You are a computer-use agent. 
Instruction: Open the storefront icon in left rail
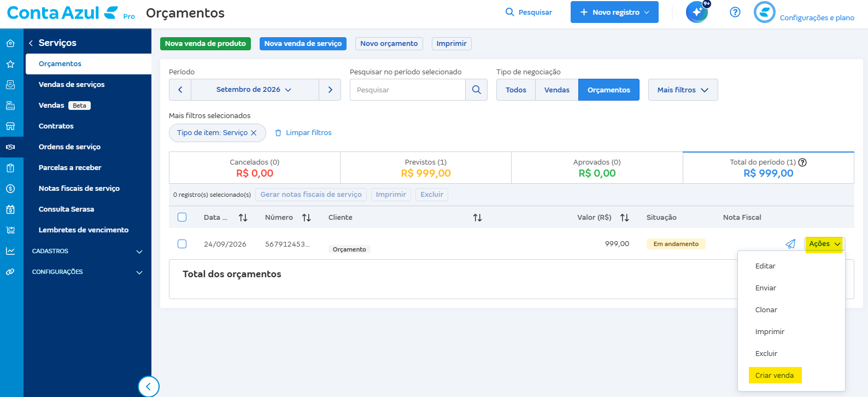pyautogui.click(x=10, y=126)
